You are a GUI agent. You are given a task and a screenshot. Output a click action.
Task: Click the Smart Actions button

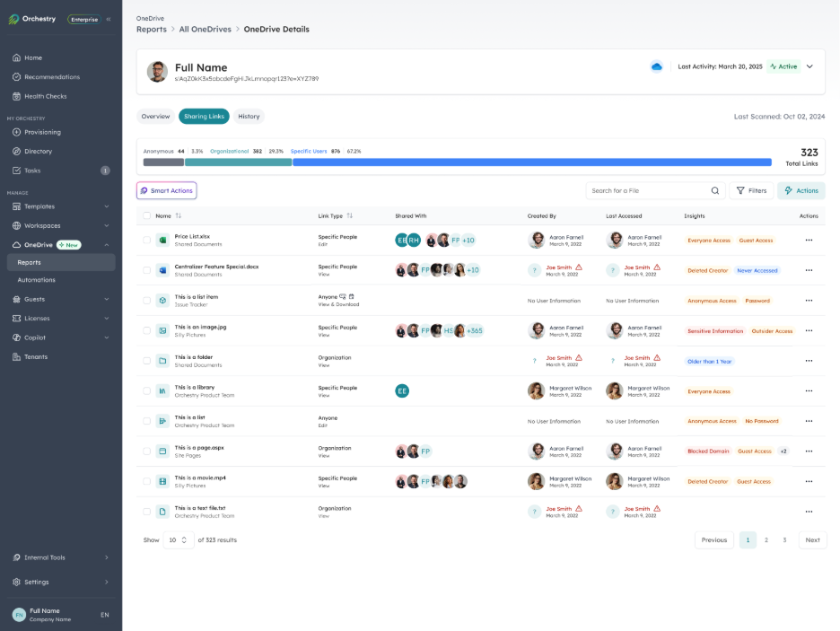pyautogui.click(x=167, y=190)
